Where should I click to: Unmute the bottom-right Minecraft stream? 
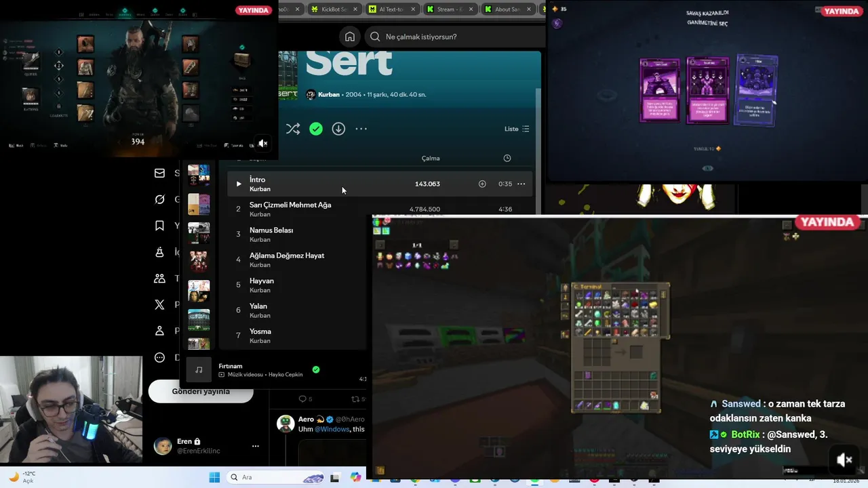[844, 460]
